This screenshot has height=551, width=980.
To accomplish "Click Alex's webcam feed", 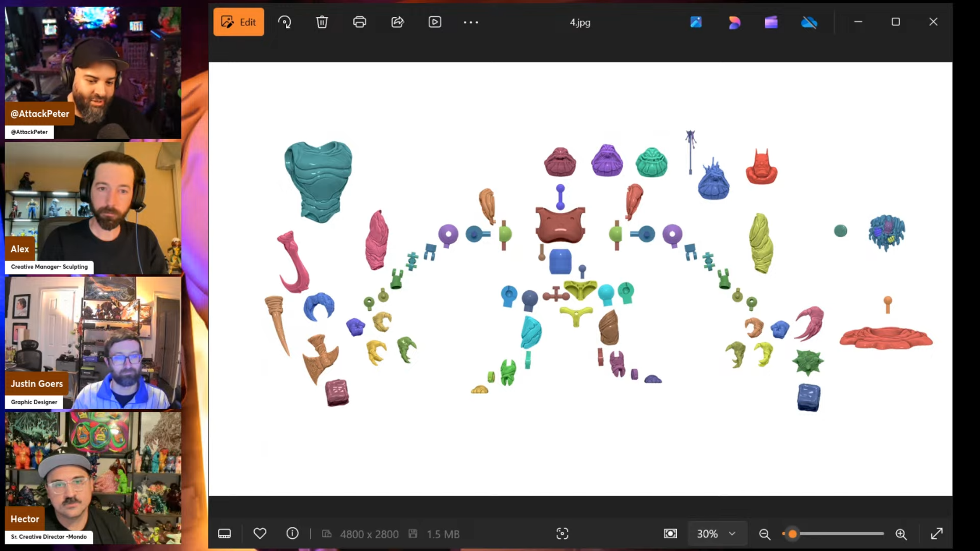I will pos(93,208).
